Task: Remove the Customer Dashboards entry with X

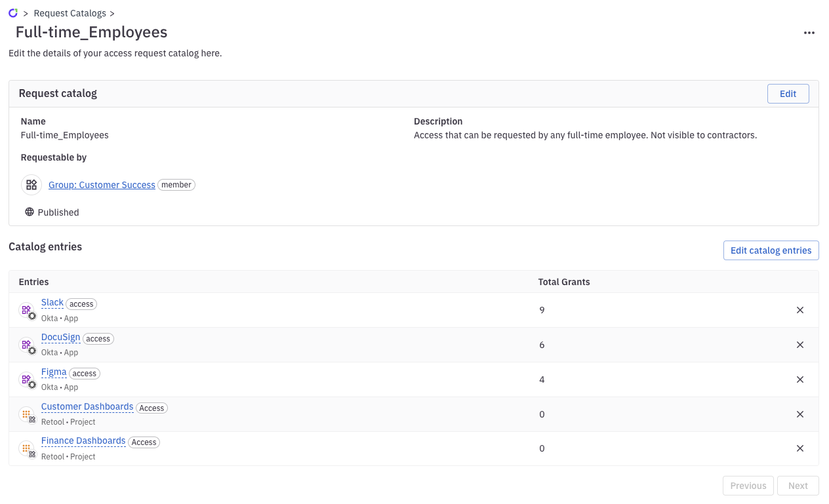Action: [x=800, y=414]
